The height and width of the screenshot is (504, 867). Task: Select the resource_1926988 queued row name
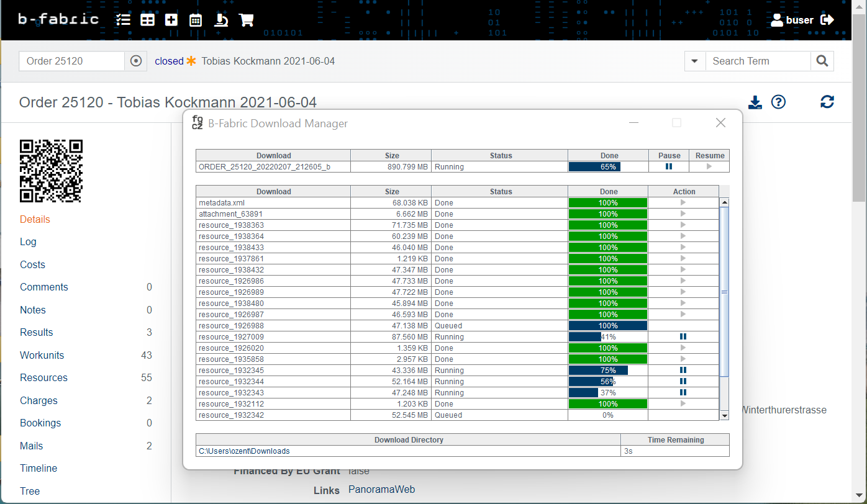pos(231,325)
